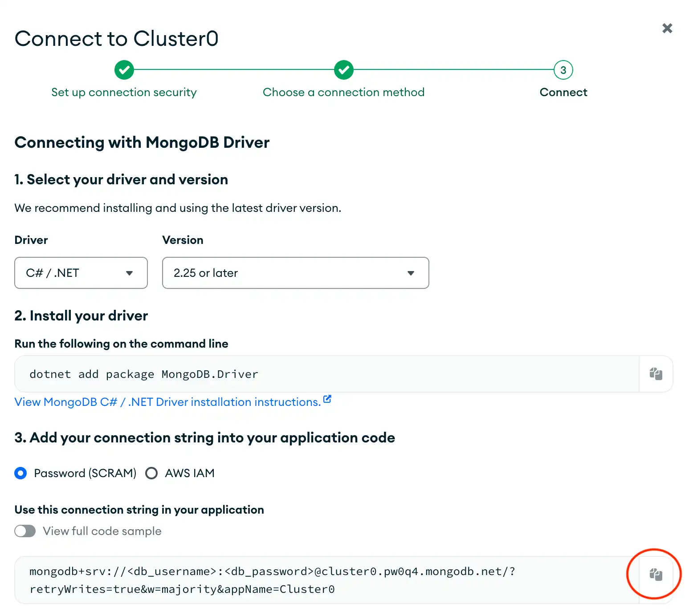Click the green checkmark above Choose a connection method

[343, 70]
